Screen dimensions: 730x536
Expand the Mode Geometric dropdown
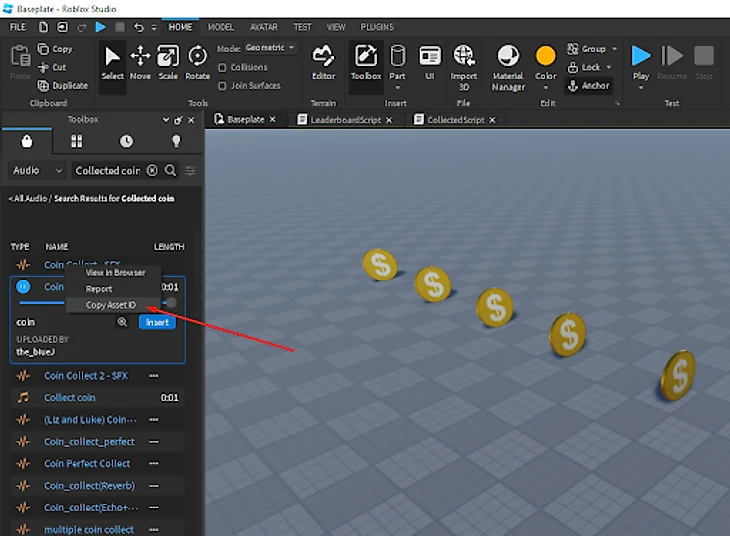(268, 48)
